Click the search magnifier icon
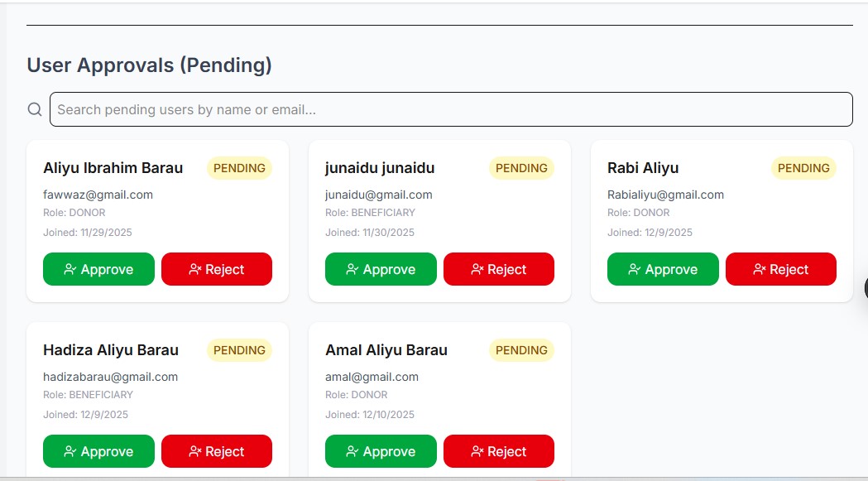 coord(35,109)
